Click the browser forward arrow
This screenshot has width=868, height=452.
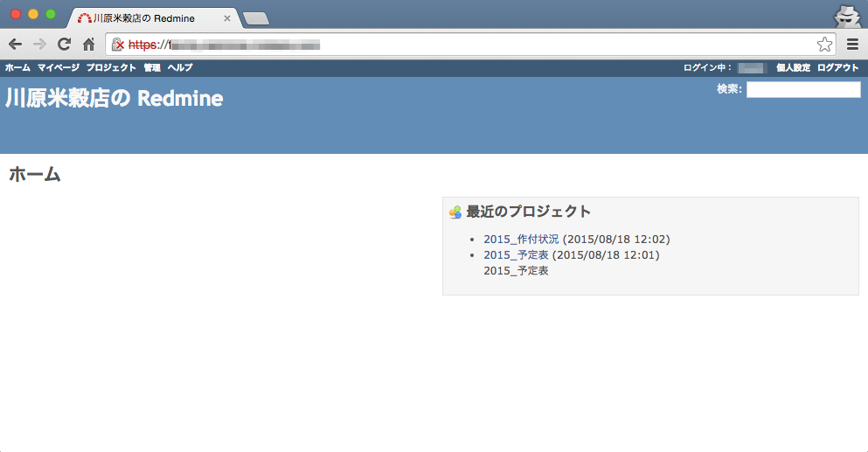40,45
